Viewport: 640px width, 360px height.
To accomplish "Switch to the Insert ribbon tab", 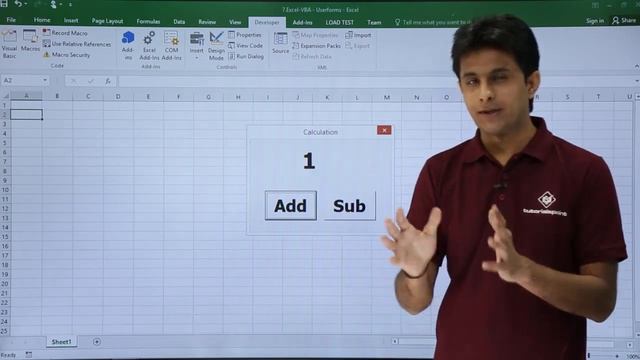I will click(x=71, y=20).
